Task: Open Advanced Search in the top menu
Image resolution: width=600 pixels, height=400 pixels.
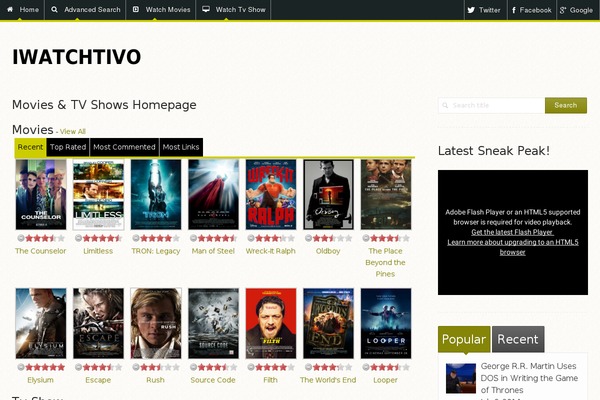Action: (85, 10)
